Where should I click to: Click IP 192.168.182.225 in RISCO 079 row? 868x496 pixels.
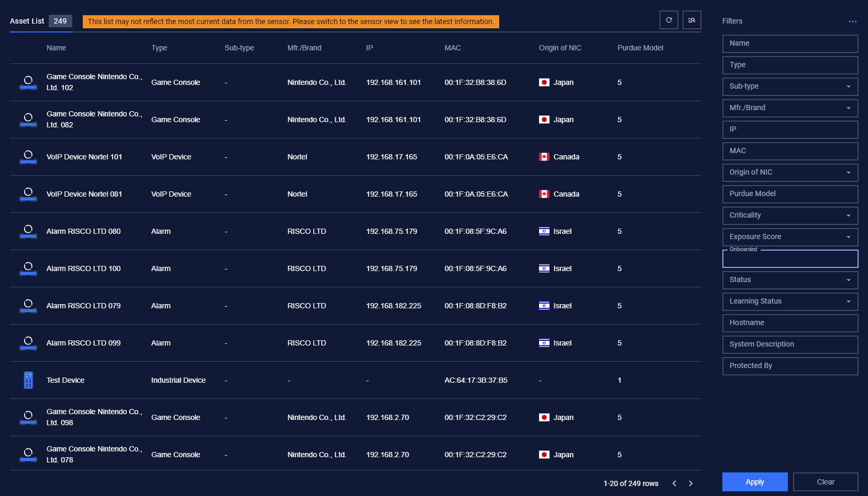(x=393, y=306)
